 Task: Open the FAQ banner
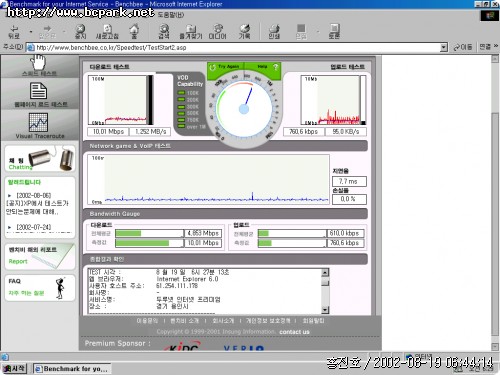(x=40, y=288)
